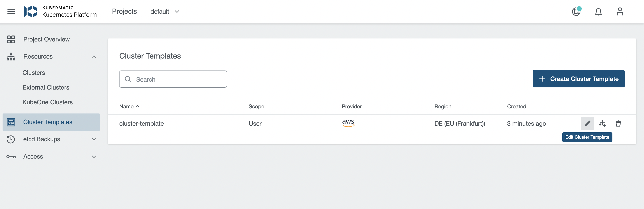Delete cluster-template using the trash icon
The width and height of the screenshot is (644, 209).
618,123
